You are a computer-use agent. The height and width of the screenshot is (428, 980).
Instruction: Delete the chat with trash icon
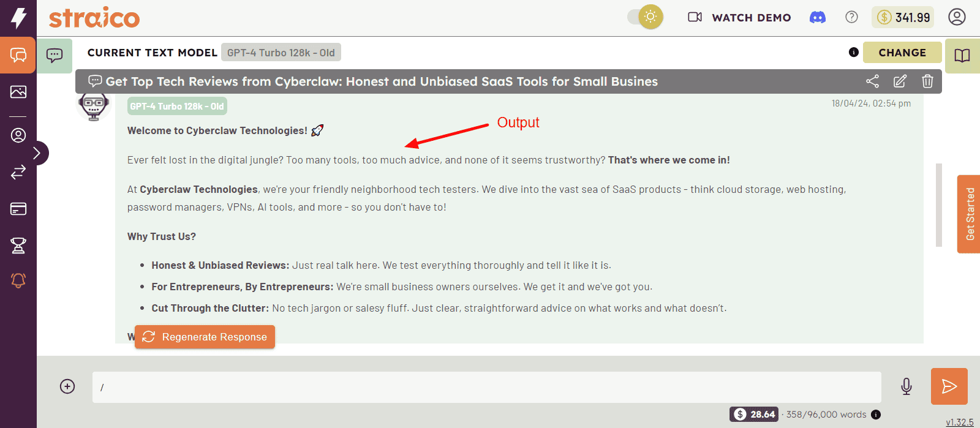[927, 81]
